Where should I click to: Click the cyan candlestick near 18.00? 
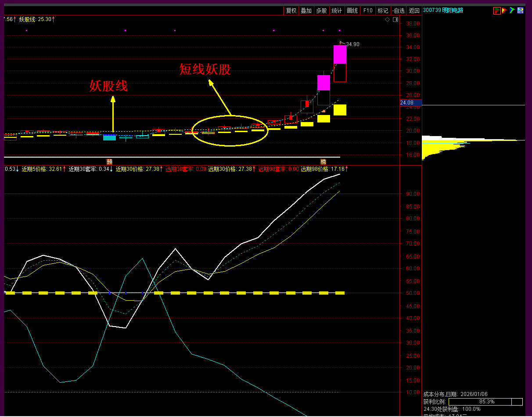[109, 138]
